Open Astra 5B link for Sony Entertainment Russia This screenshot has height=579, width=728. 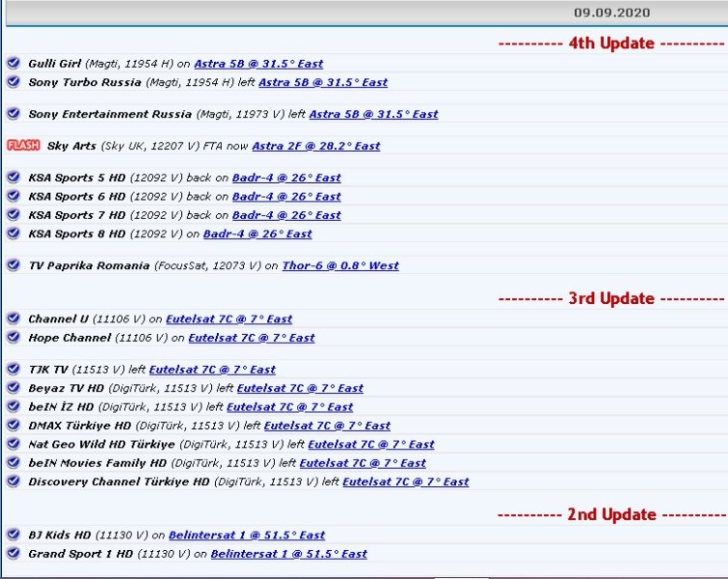coord(374,114)
